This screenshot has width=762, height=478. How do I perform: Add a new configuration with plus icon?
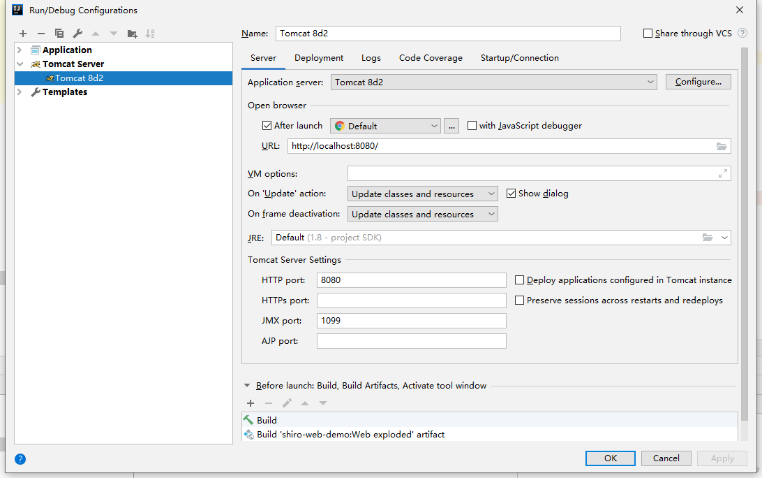(23, 34)
